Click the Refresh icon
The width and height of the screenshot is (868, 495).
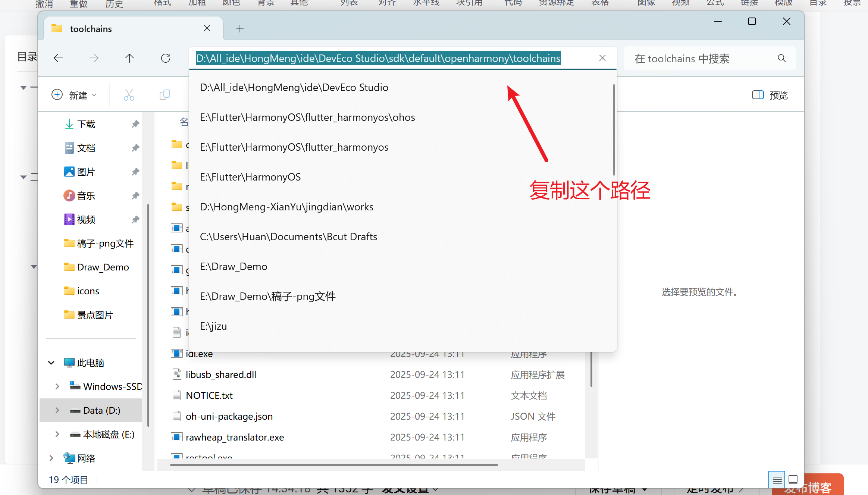tap(166, 58)
